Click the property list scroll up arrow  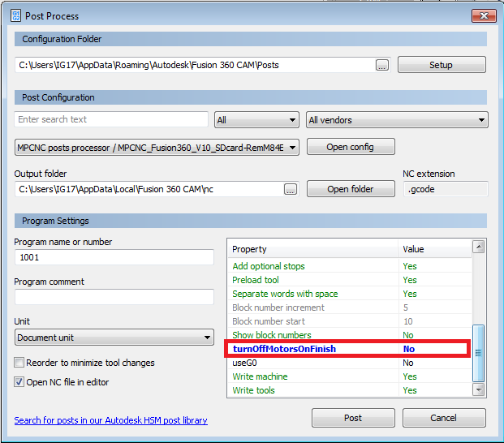(478, 248)
